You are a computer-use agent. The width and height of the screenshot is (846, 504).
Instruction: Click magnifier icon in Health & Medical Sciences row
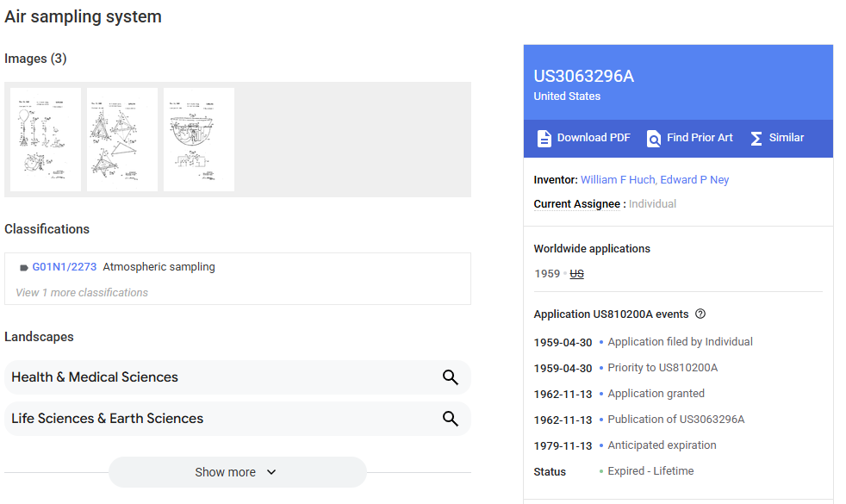click(451, 377)
